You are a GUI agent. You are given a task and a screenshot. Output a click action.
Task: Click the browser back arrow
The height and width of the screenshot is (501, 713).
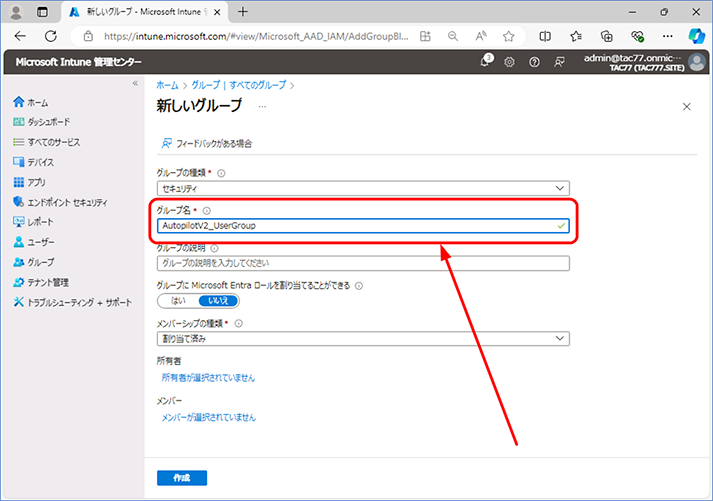pyautogui.click(x=20, y=36)
